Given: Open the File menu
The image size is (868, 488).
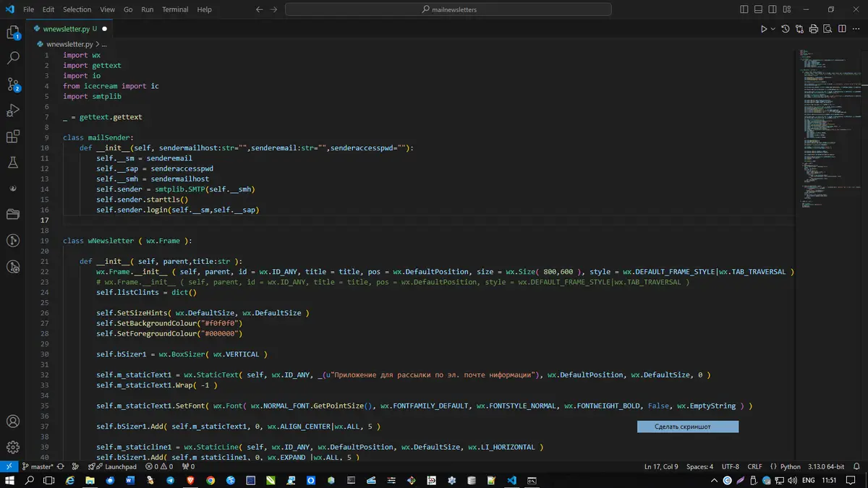Looking at the screenshot, I should pyautogui.click(x=28, y=9).
